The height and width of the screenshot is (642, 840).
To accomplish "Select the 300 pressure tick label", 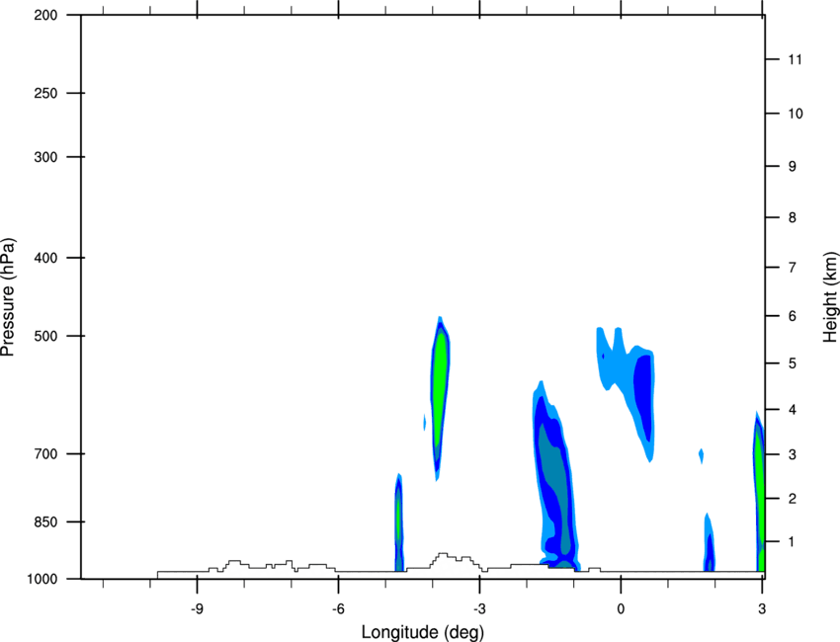I will click(45, 157).
